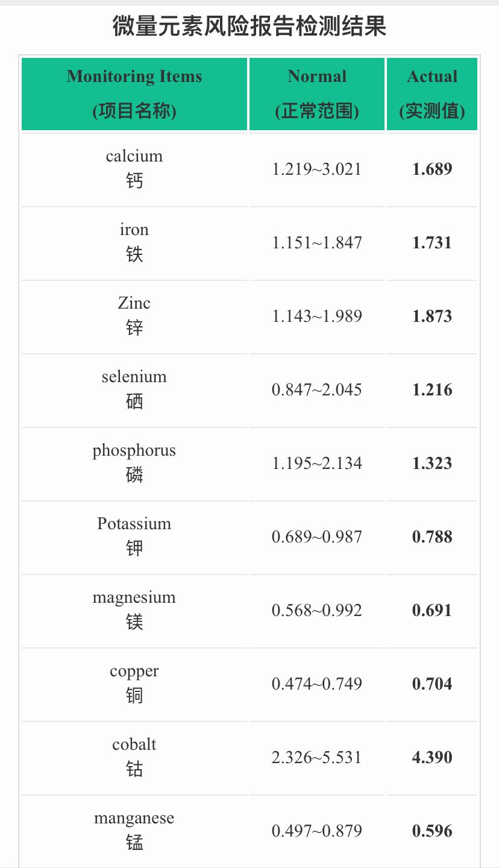
Task: Click the Monitoring Items column header
Action: tap(134, 93)
